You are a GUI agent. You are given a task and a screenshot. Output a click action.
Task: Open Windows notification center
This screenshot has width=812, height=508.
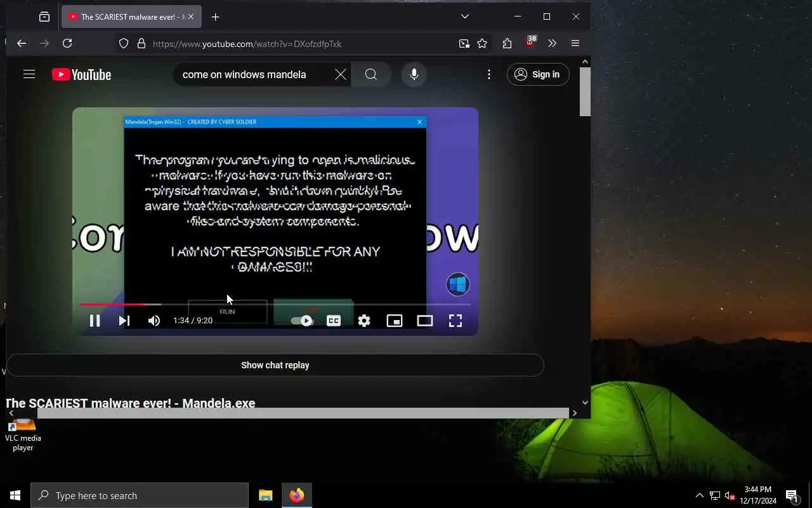click(792, 495)
